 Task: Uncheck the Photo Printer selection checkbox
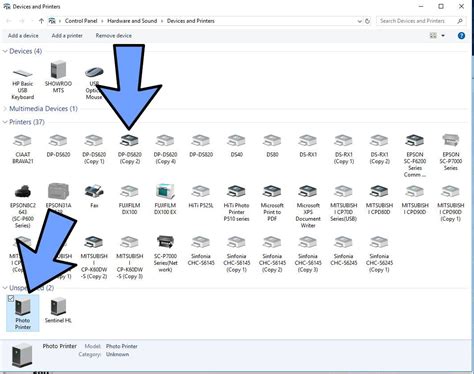tap(11, 298)
